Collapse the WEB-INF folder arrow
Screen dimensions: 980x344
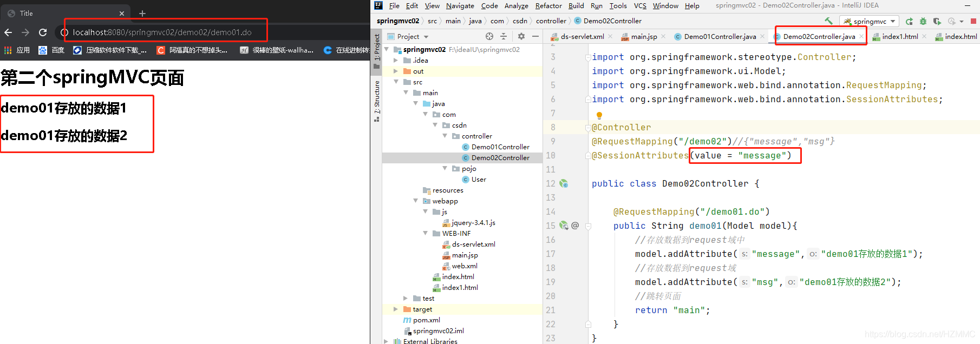425,233
